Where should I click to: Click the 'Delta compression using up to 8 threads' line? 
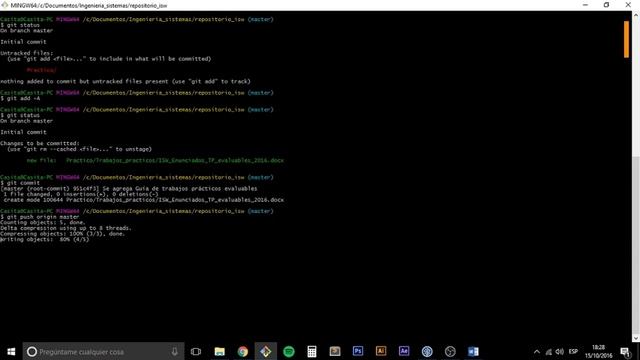(66, 228)
